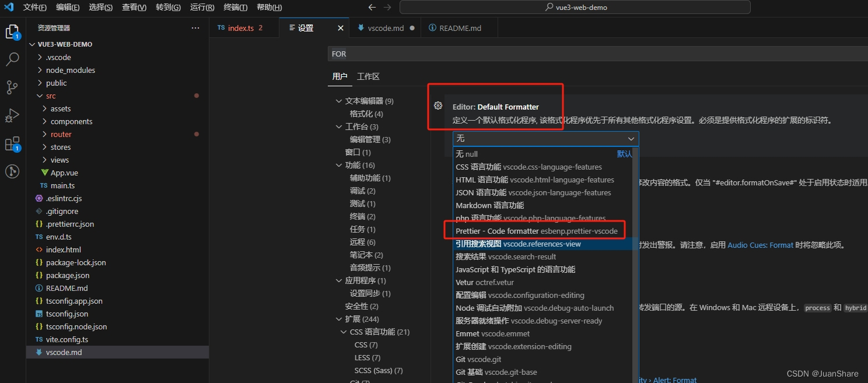Click the navigate back arrow
The image size is (868, 383).
372,8
